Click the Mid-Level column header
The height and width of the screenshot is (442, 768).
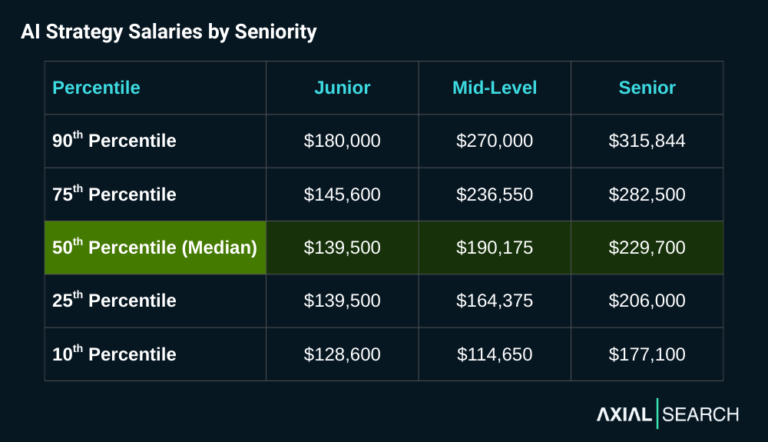tap(494, 88)
